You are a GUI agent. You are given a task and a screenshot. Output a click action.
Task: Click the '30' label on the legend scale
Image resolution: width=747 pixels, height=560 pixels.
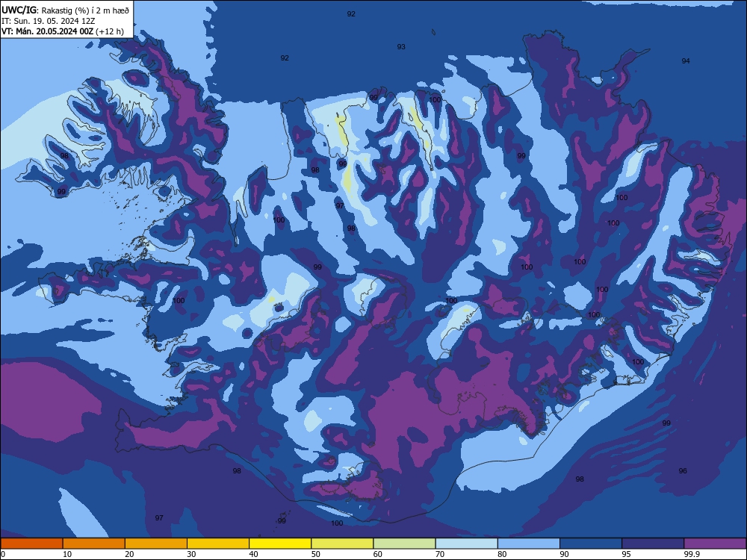pyautogui.click(x=191, y=554)
